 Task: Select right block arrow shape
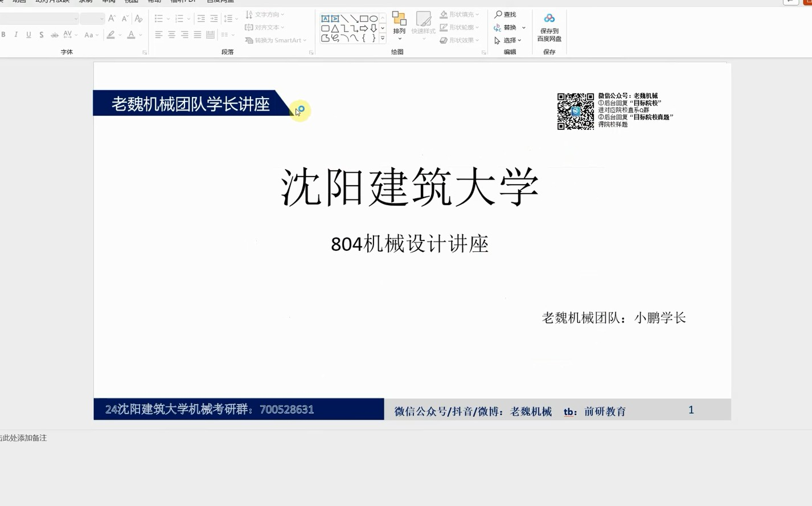pos(364,28)
